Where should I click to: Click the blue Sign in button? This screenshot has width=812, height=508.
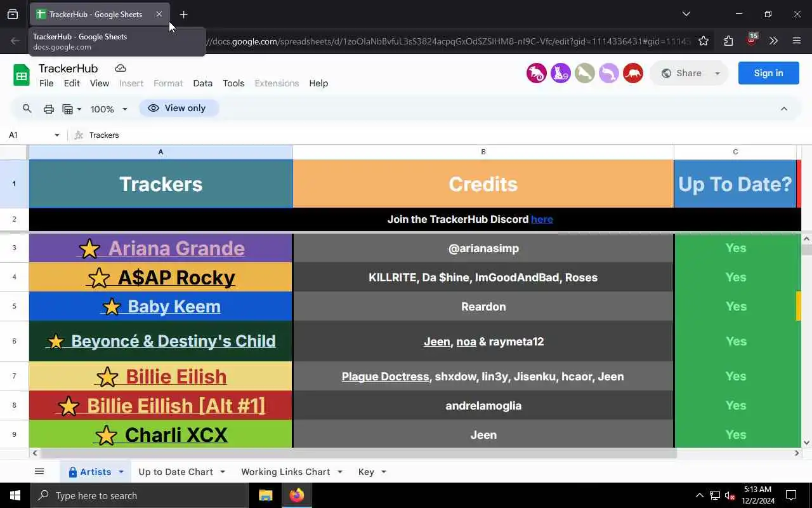tap(768, 73)
